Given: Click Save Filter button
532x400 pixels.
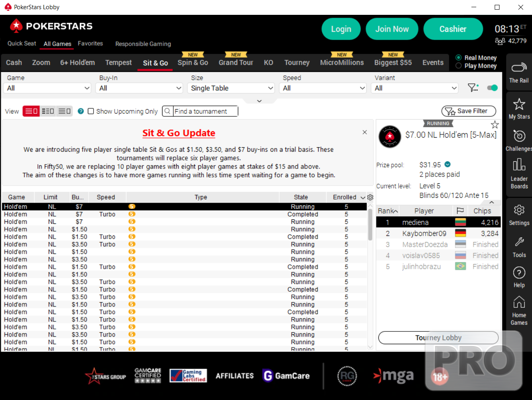Looking at the screenshot, I should click(x=469, y=111).
